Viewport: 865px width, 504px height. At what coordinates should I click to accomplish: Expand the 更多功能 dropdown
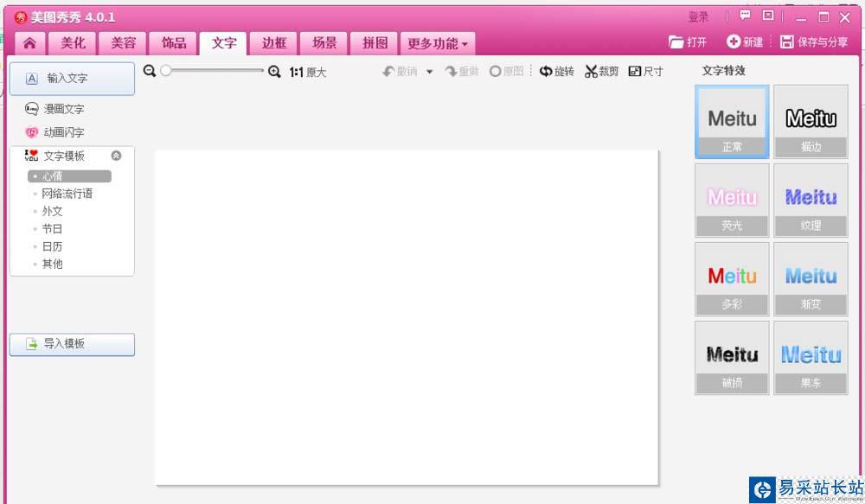coord(438,43)
